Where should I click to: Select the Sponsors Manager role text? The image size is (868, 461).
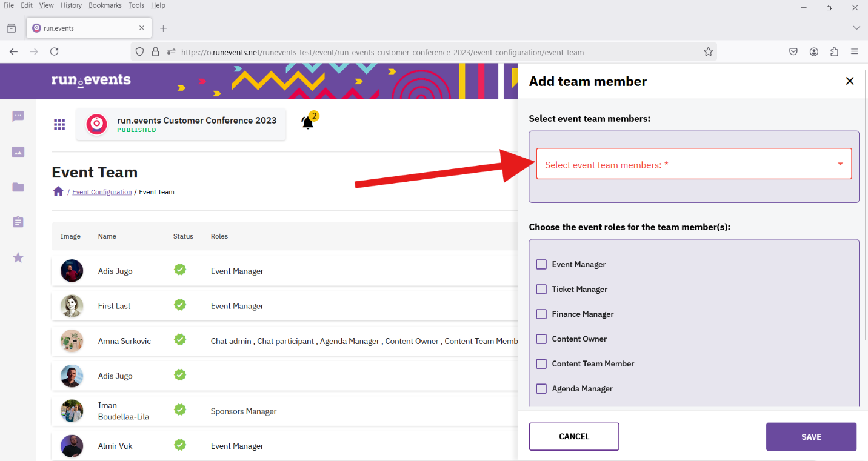click(x=244, y=411)
